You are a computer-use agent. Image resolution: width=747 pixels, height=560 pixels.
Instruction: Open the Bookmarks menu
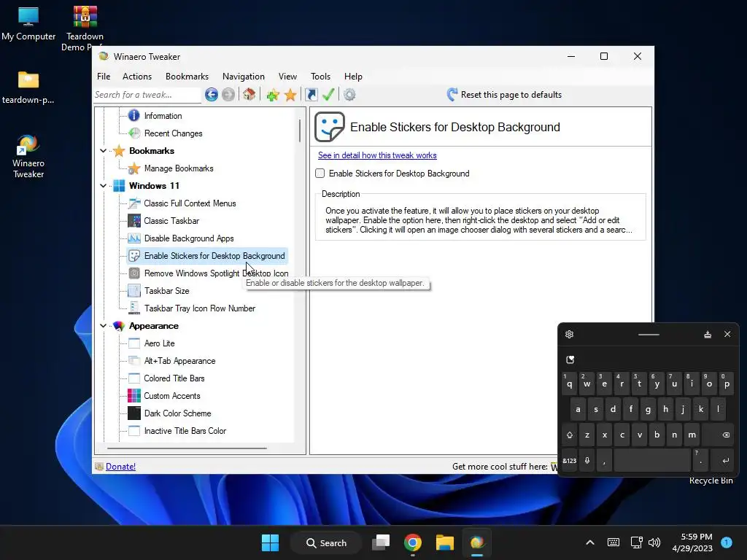187,77
